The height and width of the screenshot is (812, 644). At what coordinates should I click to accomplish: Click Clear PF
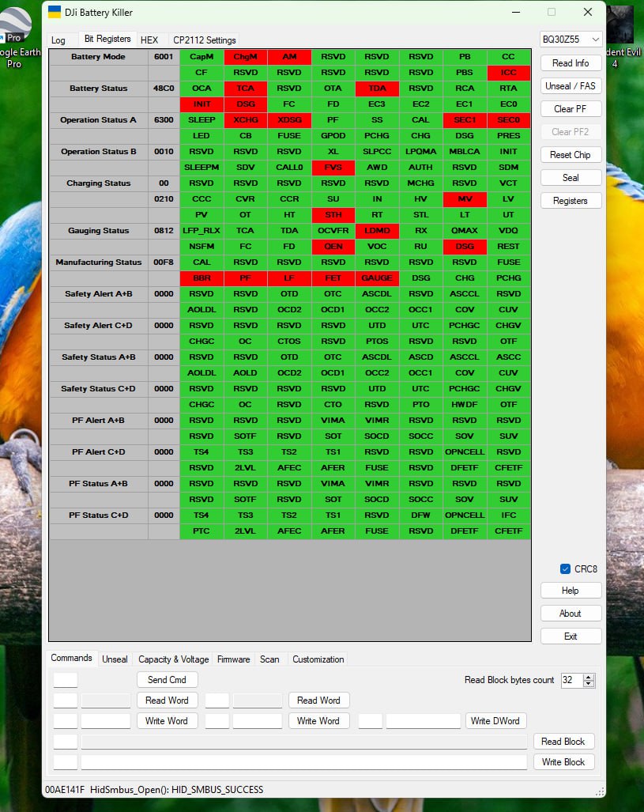click(x=571, y=109)
